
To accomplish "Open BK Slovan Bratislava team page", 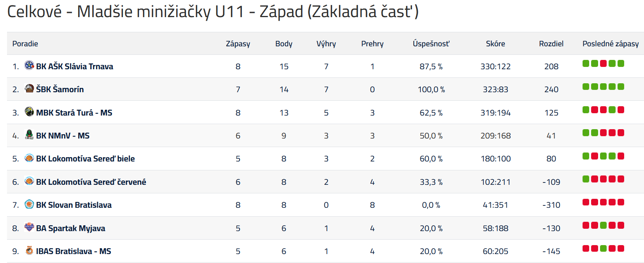I will (74, 205).
